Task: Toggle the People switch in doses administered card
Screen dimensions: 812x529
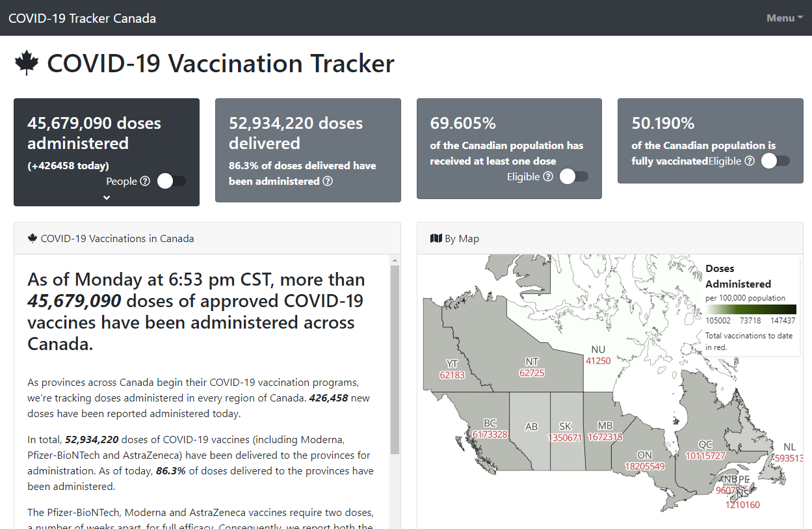Action: 172,181
